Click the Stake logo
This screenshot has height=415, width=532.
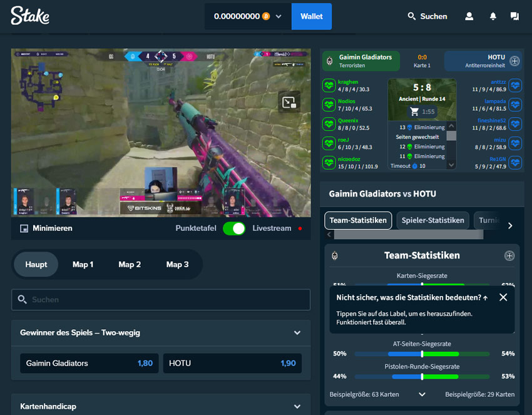(30, 16)
